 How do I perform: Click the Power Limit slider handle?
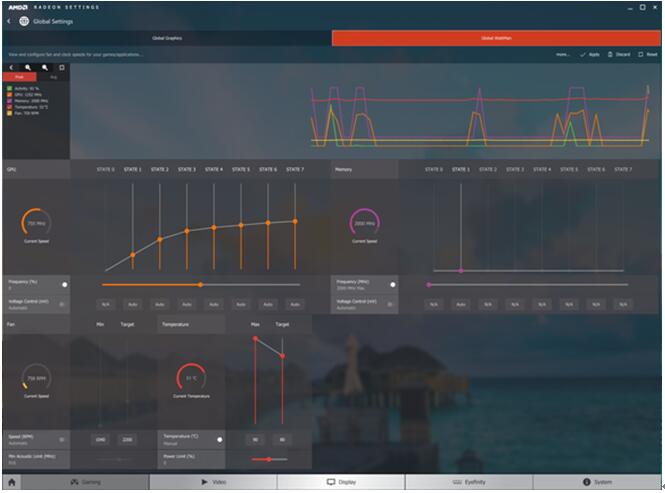[269, 459]
